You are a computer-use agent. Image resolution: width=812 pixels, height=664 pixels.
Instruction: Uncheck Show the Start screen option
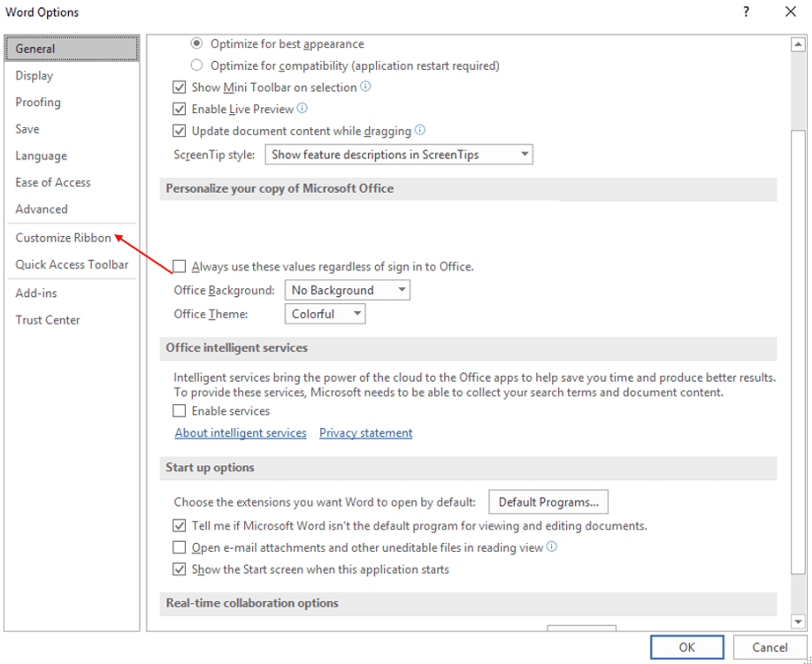(180, 569)
